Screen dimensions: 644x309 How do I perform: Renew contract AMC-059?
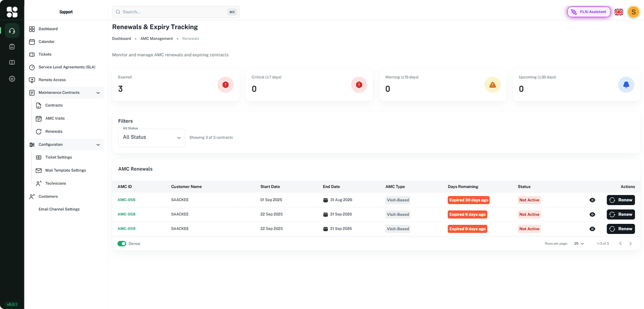pos(621,229)
